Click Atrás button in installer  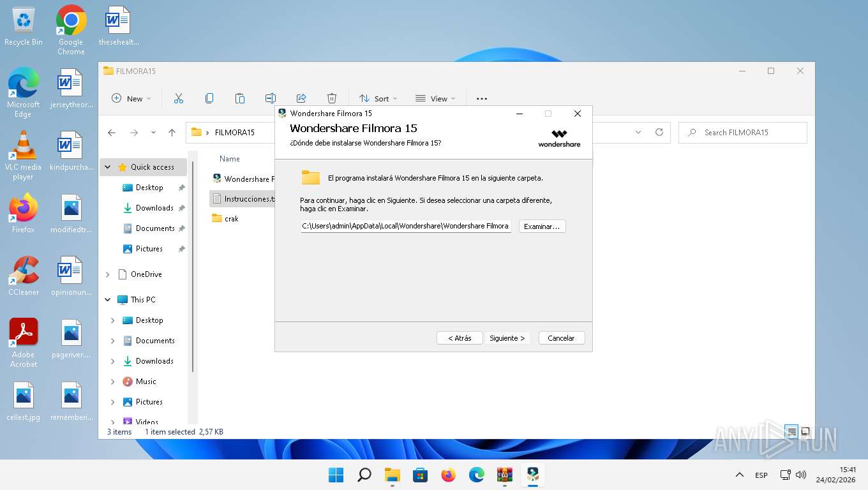[x=460, y=338]
